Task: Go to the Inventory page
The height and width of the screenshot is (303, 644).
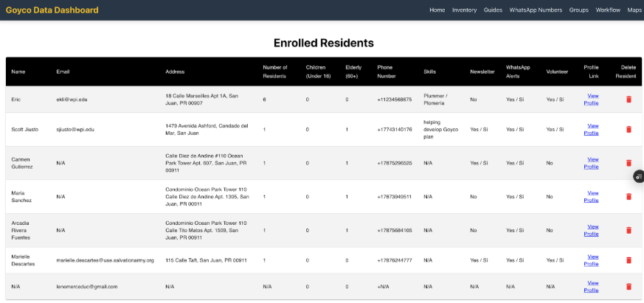Action: point(464,10)
